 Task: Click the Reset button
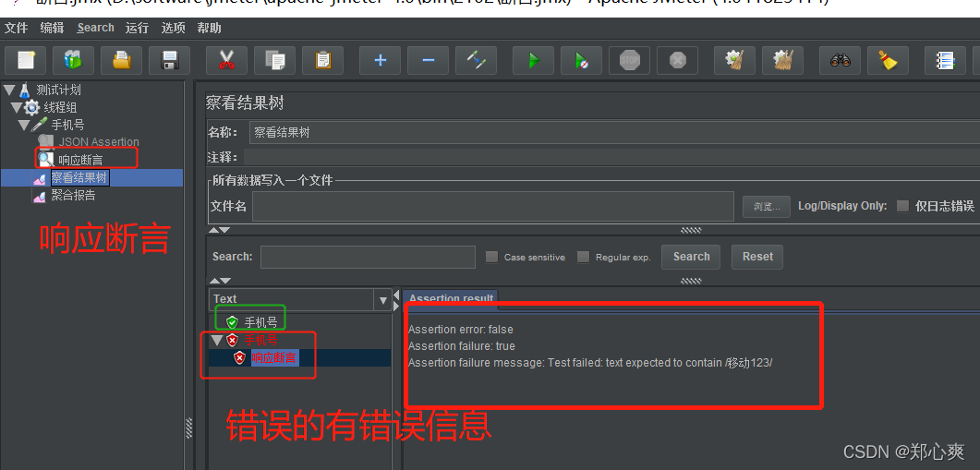click(757, 257)
